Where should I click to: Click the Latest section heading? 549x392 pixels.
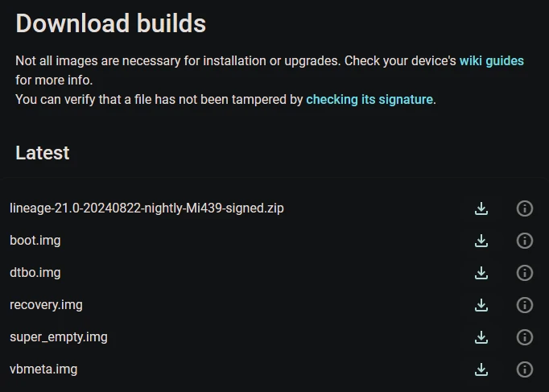tap(43, 153)
